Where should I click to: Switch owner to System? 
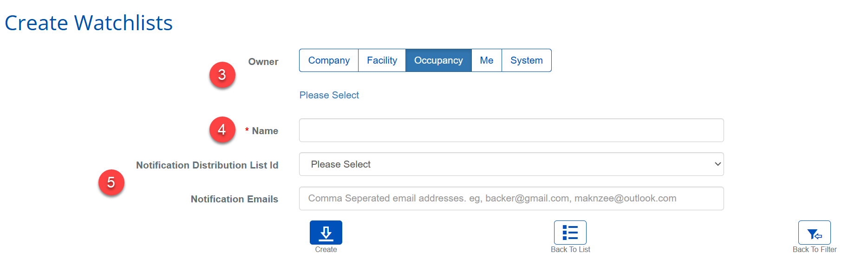(526, 60)
